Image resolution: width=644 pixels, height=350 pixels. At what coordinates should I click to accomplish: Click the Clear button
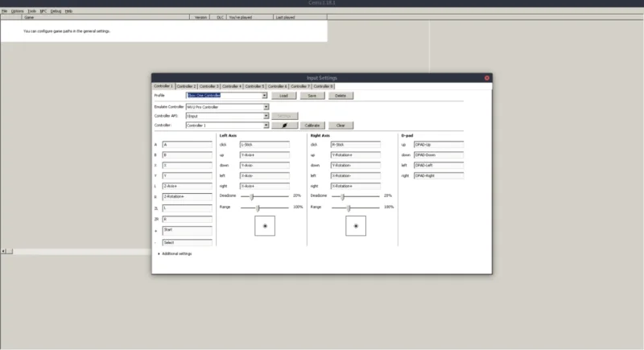click(x=341, y=126)
